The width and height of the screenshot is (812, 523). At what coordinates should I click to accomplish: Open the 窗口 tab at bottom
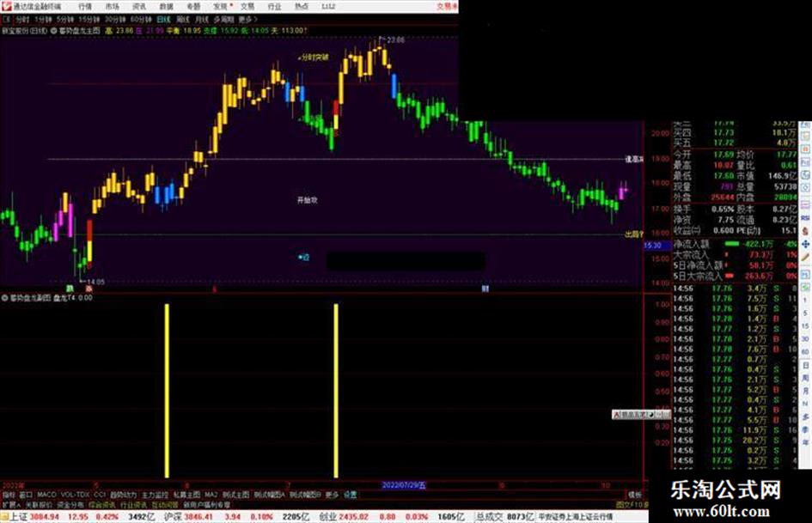(x=26, y=496)
